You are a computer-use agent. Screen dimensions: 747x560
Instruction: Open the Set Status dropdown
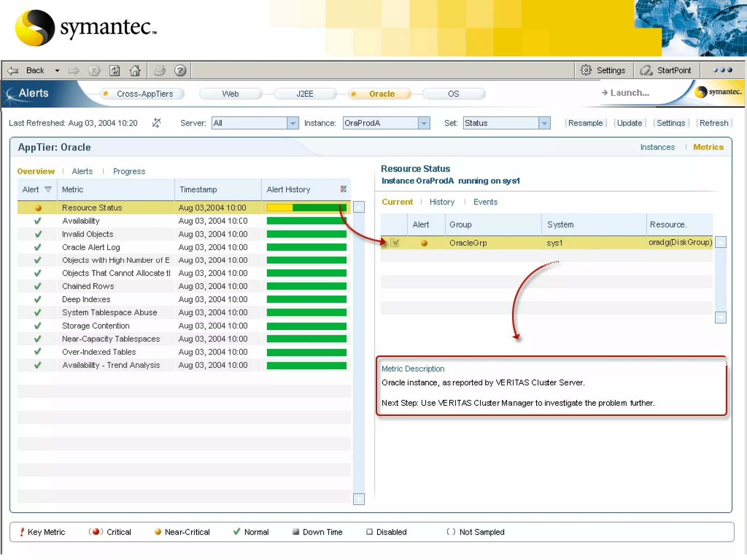[x=544, y=123]
